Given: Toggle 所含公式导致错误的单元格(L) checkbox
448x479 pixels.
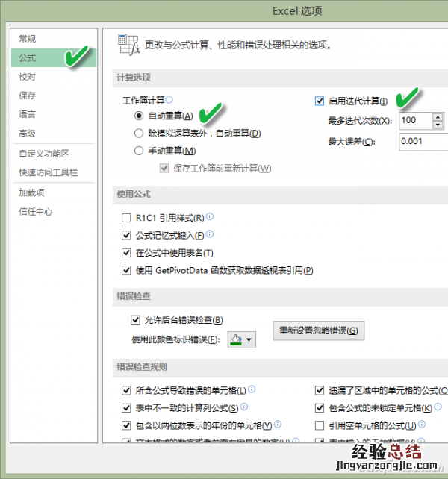Looking at the screenshot, I should click(x=126, y=390).
